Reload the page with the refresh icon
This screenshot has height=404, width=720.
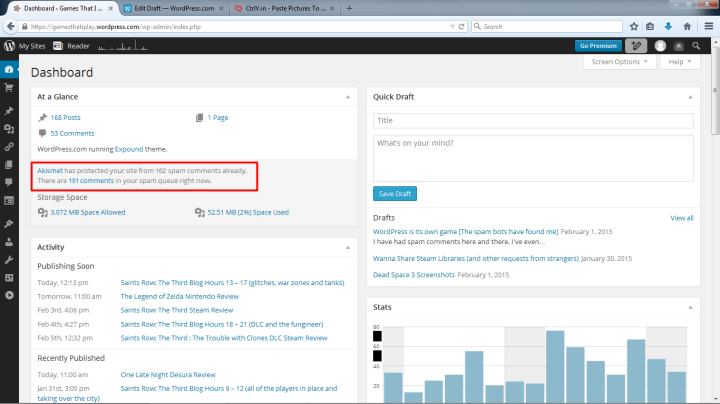[462, 27]
